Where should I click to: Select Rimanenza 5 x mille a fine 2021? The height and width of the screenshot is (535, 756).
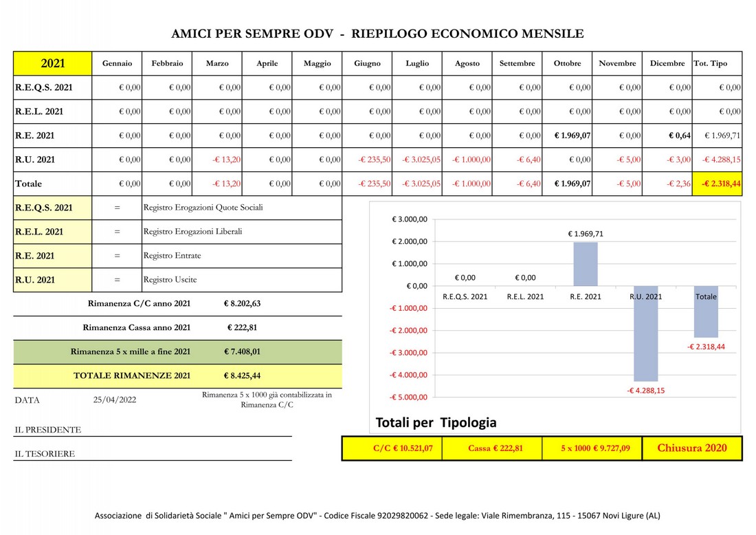pyautogui.click(x=130, y=351)
